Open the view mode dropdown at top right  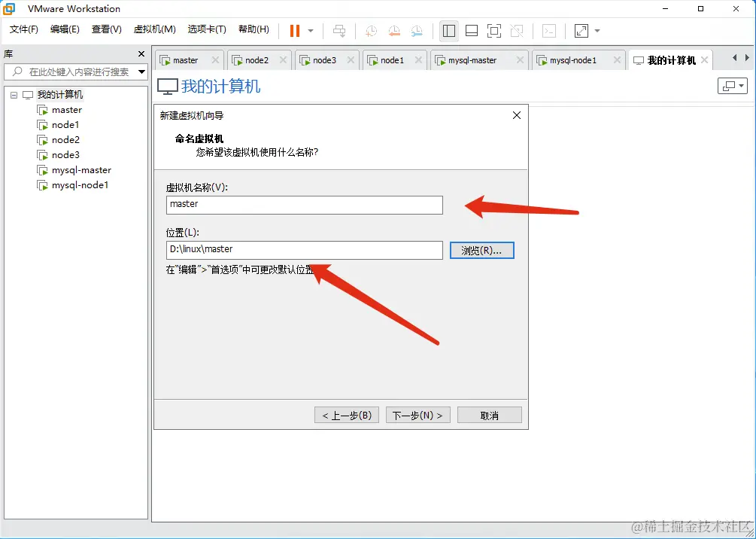pyautogui.click(x=733, y=86)
